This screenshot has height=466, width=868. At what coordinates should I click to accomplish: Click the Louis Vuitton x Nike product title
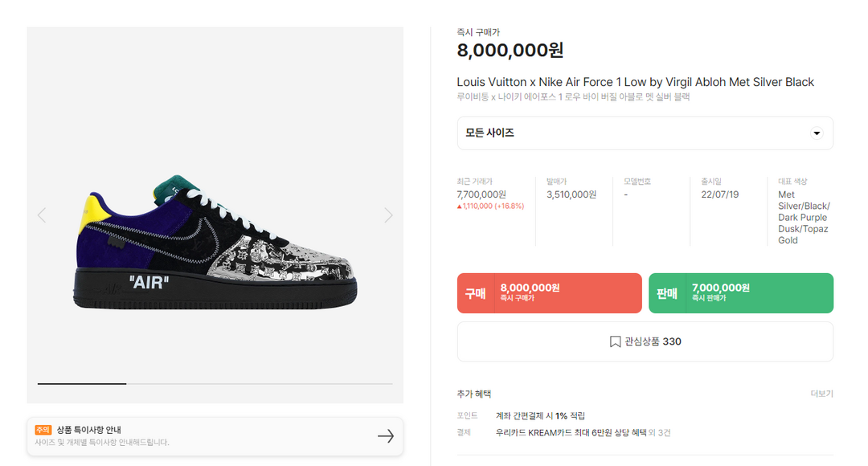coord(635,82)
